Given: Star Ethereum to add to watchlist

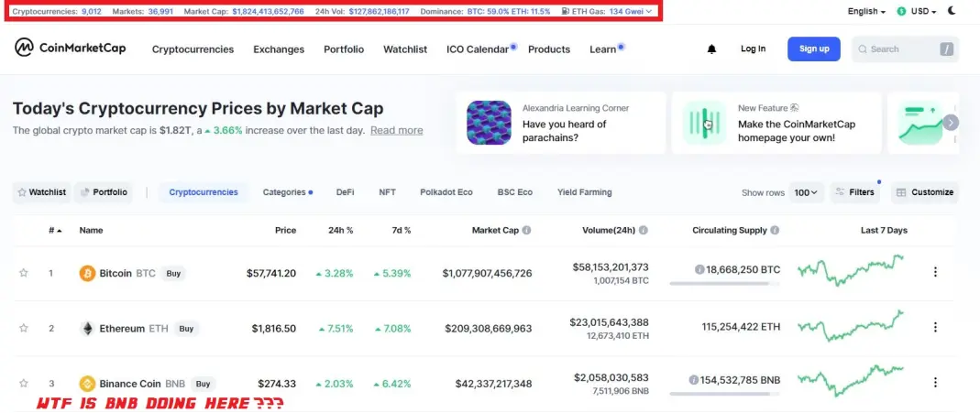Looking at the screenshot, I should click(x=23, y=328).
